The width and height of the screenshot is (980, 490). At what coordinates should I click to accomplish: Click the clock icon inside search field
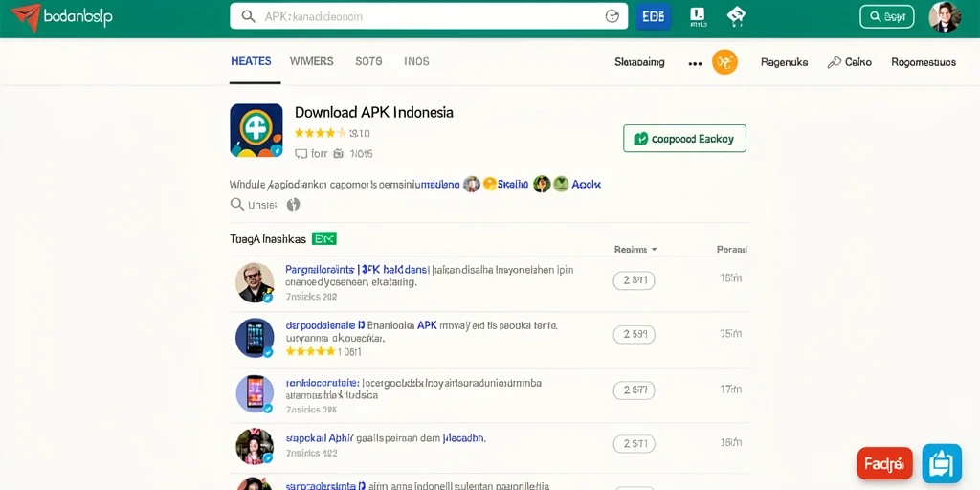pos(612,17)
